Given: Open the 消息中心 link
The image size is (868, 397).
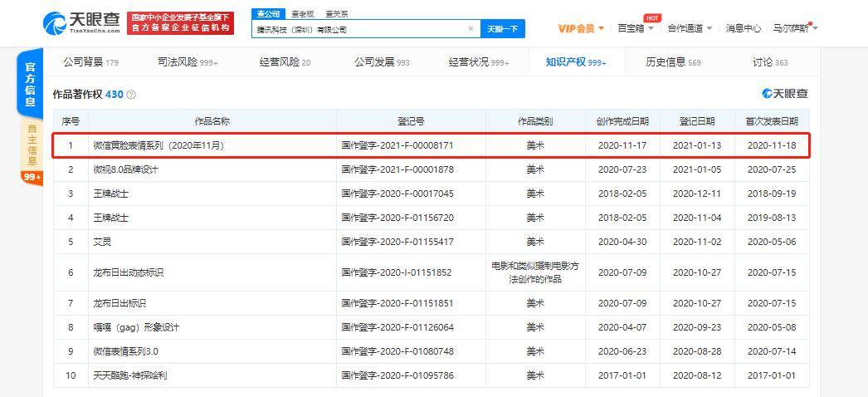Looking at the screenshot, I should point(744,28).
